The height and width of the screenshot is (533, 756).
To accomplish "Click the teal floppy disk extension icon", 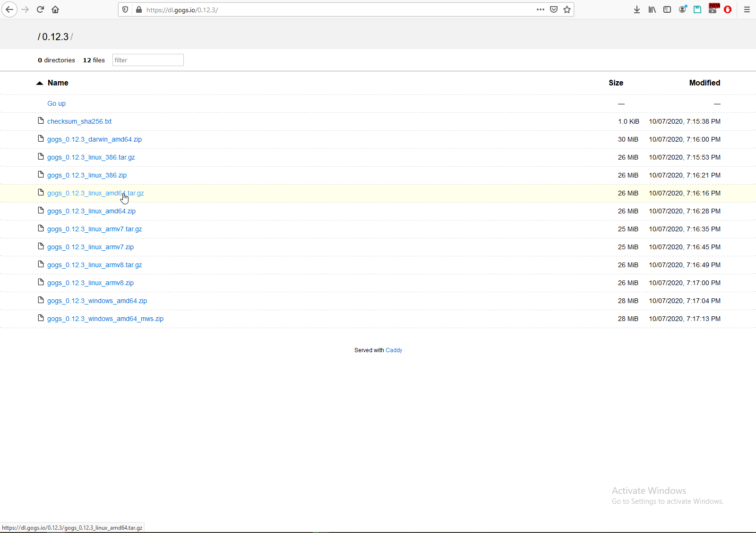I will point(697,9).
